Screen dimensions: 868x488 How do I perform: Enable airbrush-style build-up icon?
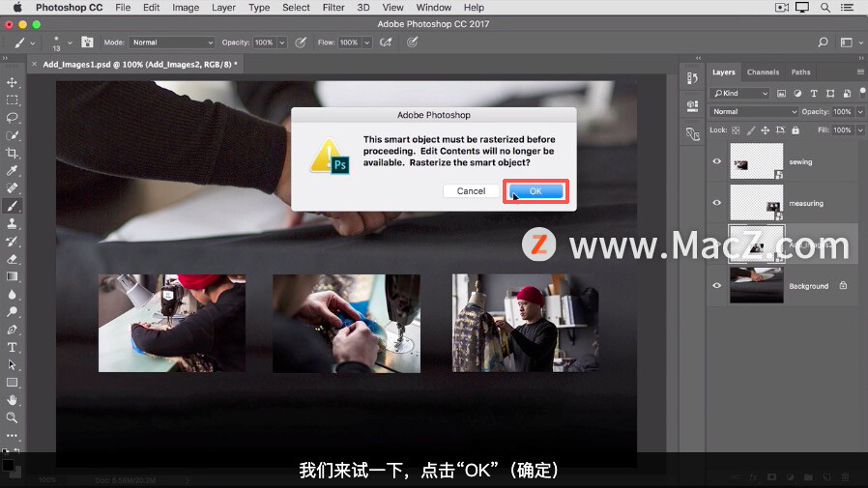pyautogui.click(x=386, y=43)
